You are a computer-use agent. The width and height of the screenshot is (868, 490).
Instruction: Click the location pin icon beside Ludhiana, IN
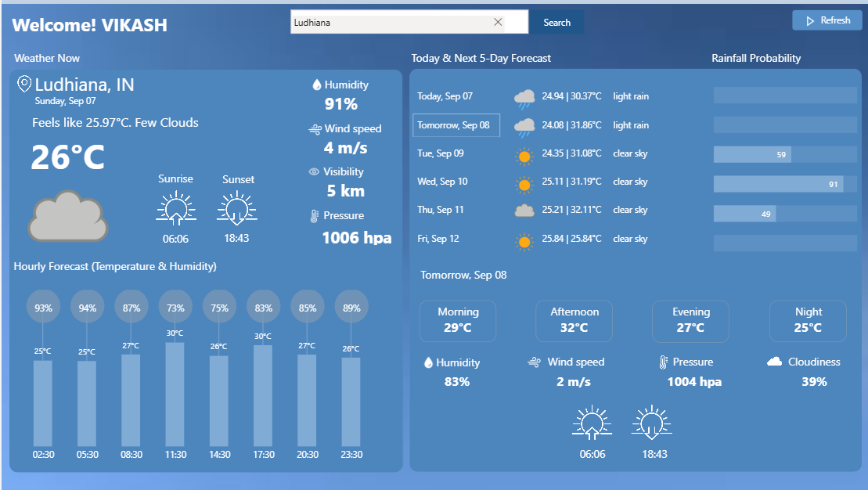(24, 84)
